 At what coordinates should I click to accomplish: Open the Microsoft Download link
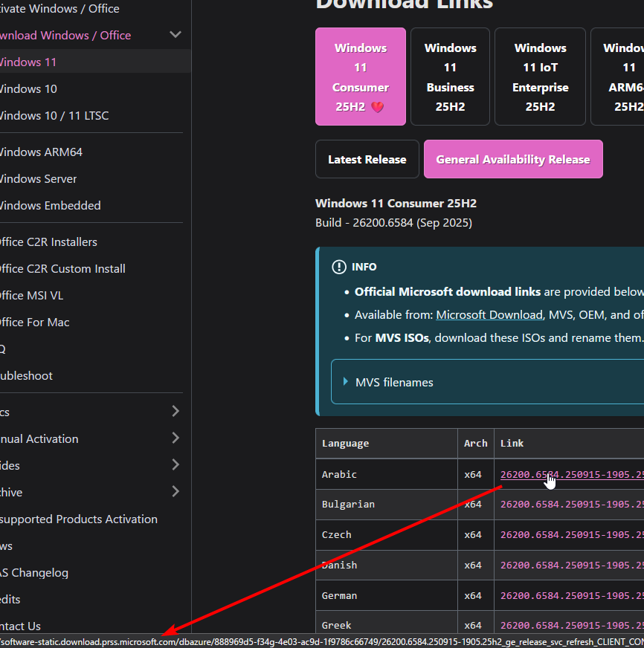489,315
